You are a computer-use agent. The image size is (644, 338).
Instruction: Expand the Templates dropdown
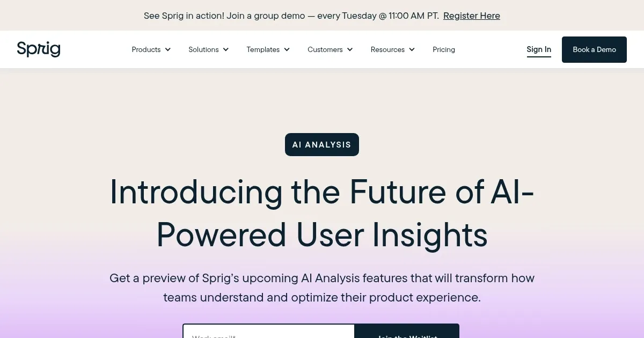263,49
